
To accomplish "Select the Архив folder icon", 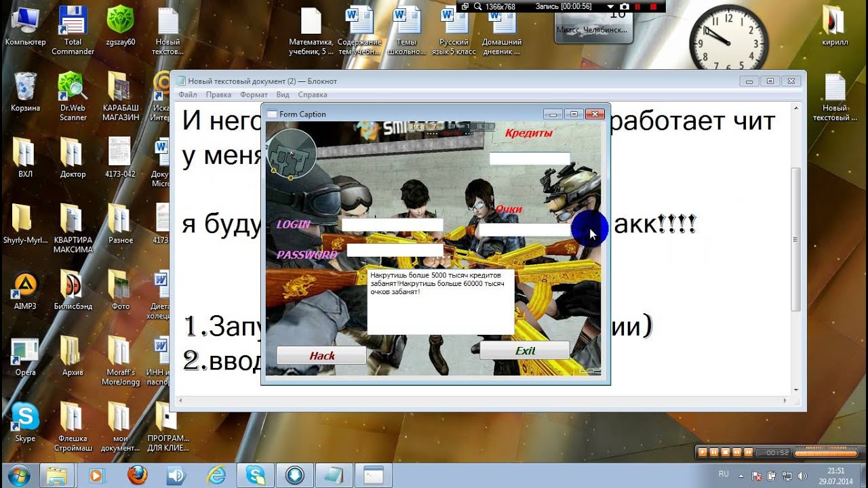I will coord(73,356).
